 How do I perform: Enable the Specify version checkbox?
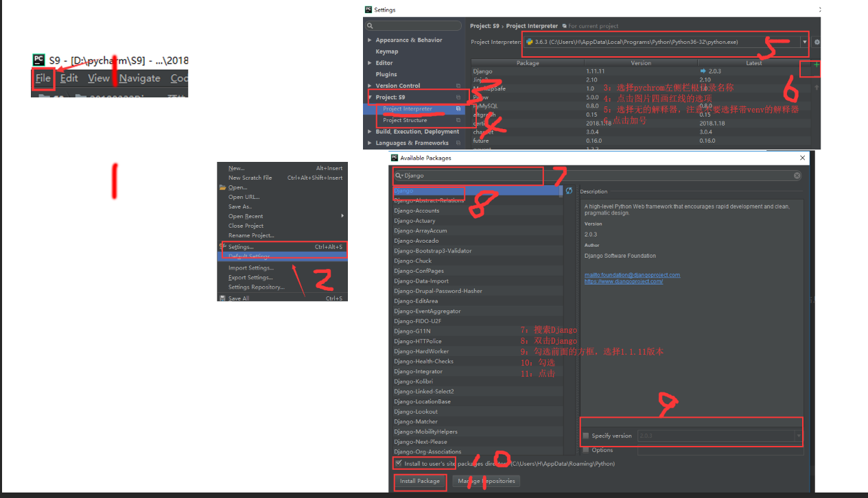[585, 436]
